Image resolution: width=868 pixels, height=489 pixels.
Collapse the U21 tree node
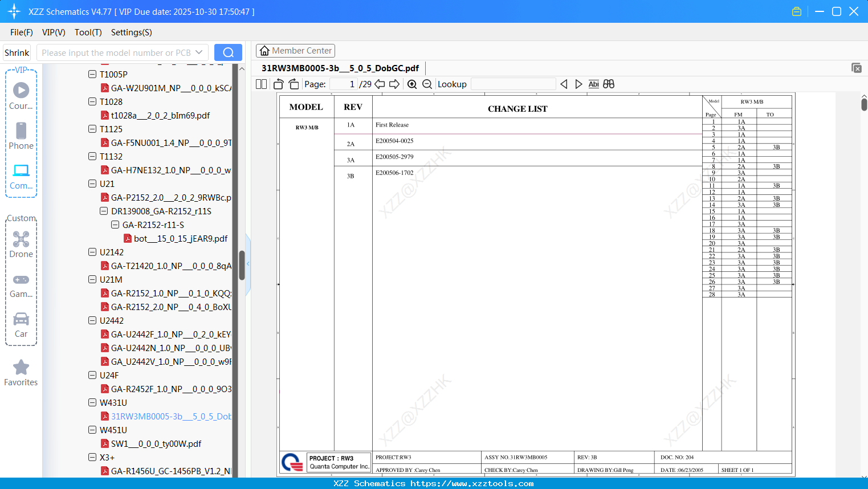tap(92, 184)
